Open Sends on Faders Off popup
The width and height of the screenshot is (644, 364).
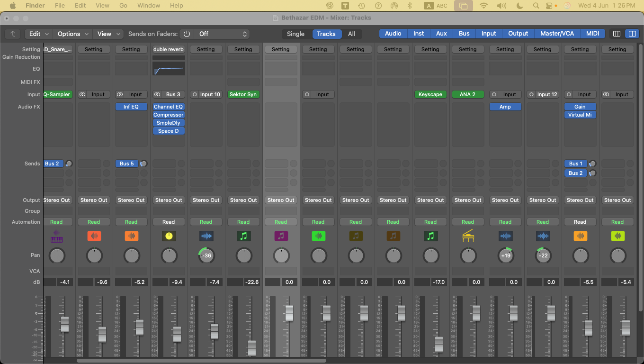[222, 34]
